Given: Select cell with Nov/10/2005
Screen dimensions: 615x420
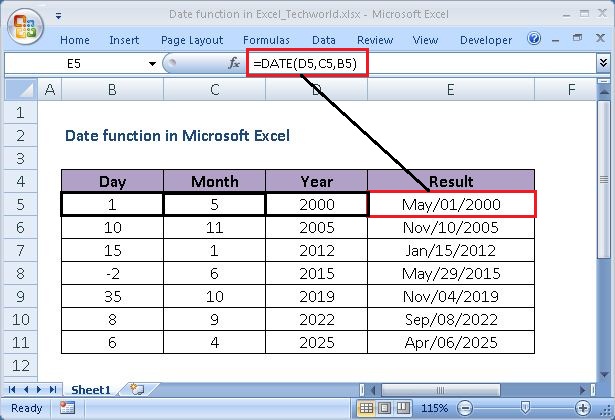Looking at the screenshot, I should (451, 227).
